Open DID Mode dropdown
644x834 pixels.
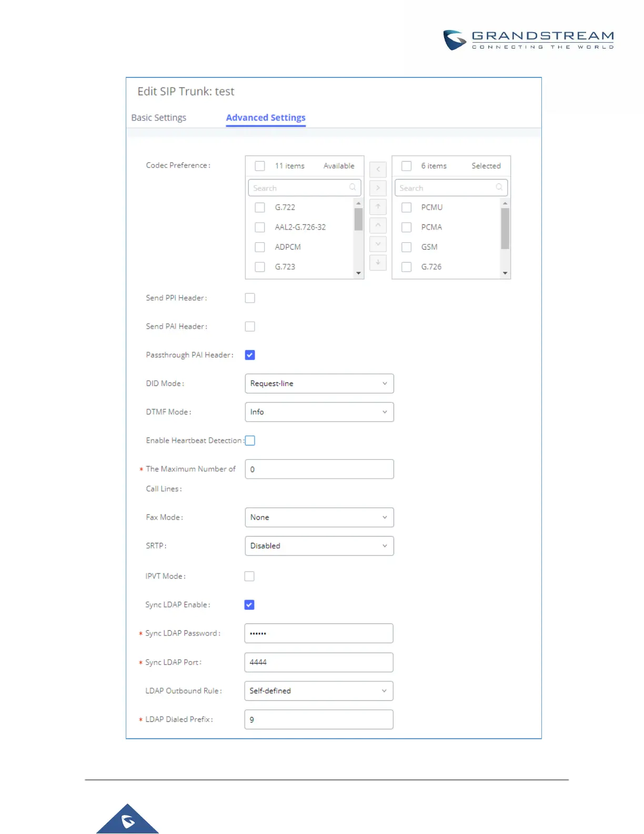[319, 383]
